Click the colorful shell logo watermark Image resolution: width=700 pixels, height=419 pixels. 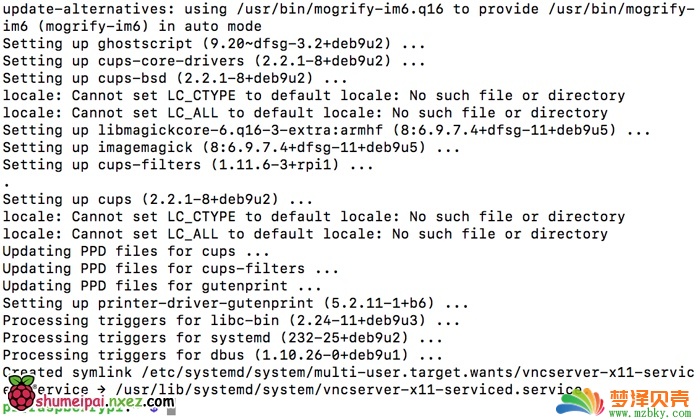click(580, 402)
